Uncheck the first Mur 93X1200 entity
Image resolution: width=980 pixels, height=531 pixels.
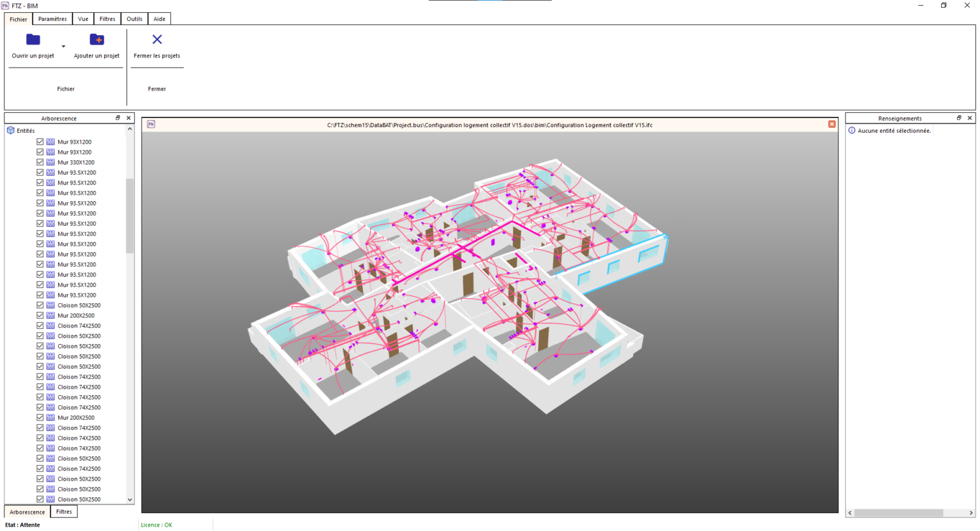click(40, 141)
